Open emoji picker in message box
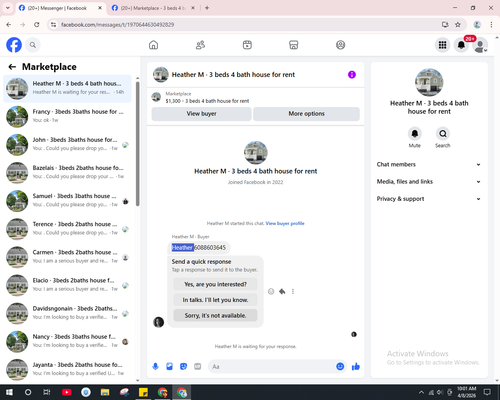 [340, 367]
